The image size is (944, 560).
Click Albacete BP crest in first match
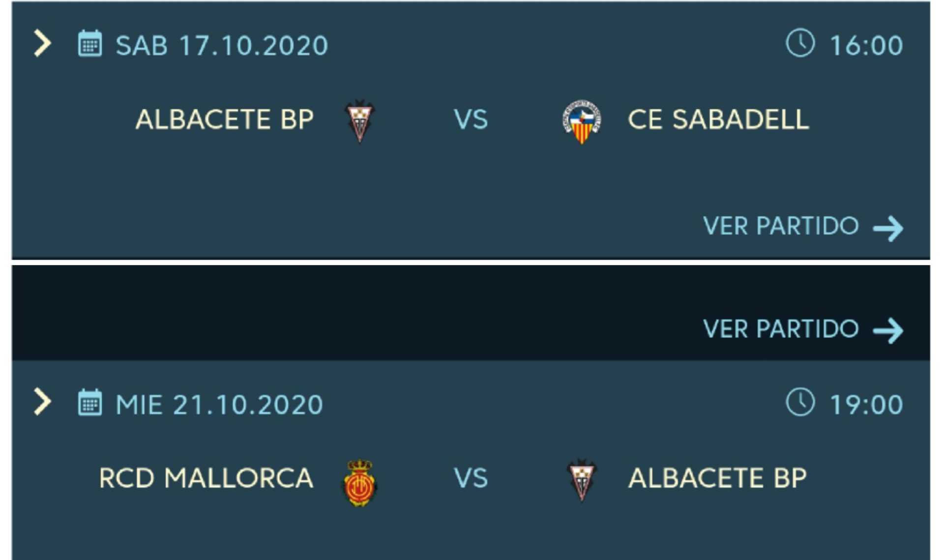(x=359, y=121)
